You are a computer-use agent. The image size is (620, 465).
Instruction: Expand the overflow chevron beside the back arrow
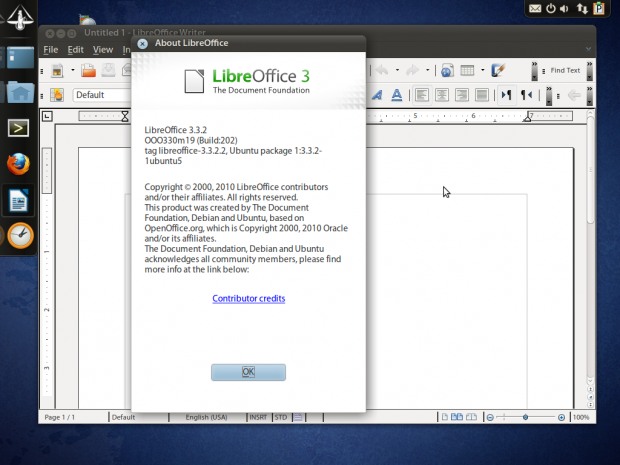coord(590,96)
